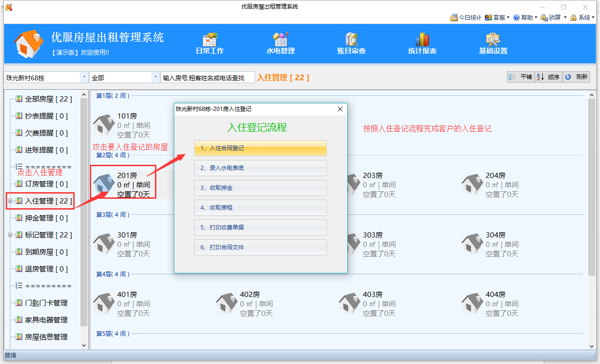Open the 帮助 menu
600x364 pixels.
coord(525,17)
